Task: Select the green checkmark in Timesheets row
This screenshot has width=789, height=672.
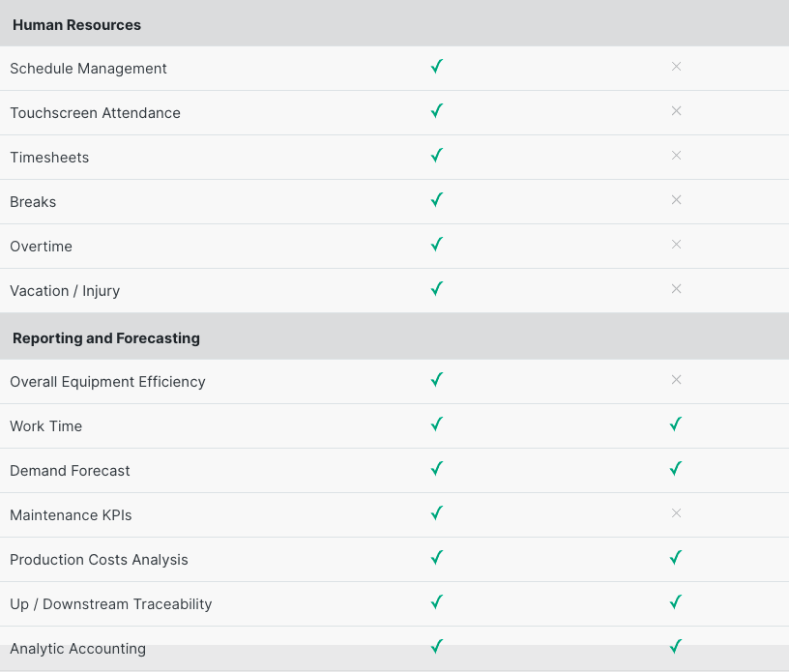Action: click(x=436, y=156)
